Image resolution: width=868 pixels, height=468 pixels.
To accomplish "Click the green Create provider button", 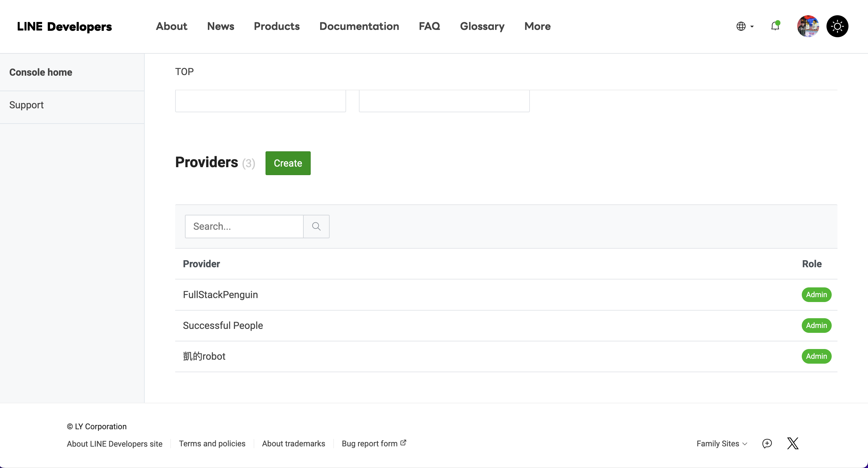I will 288,163.
